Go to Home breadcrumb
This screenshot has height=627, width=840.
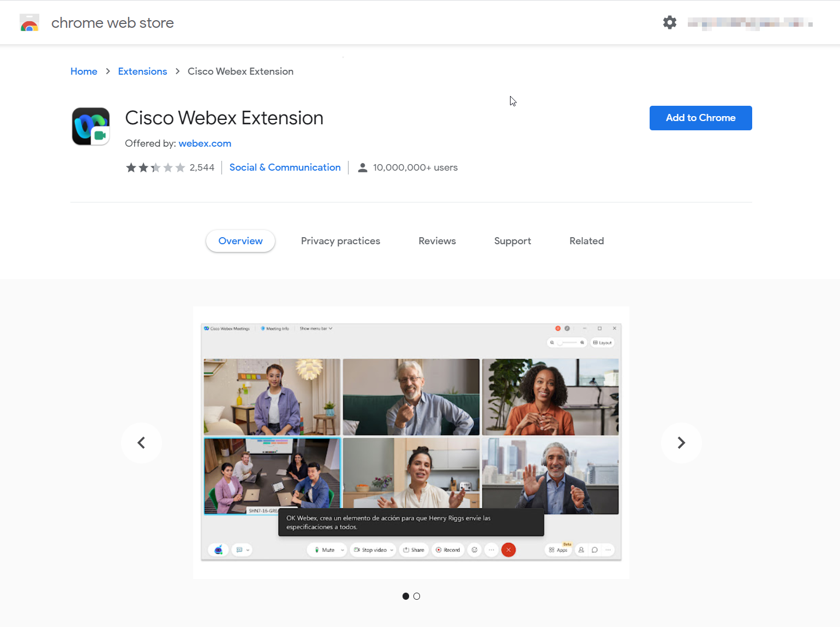pyautogui.click(x=84, y=71)
